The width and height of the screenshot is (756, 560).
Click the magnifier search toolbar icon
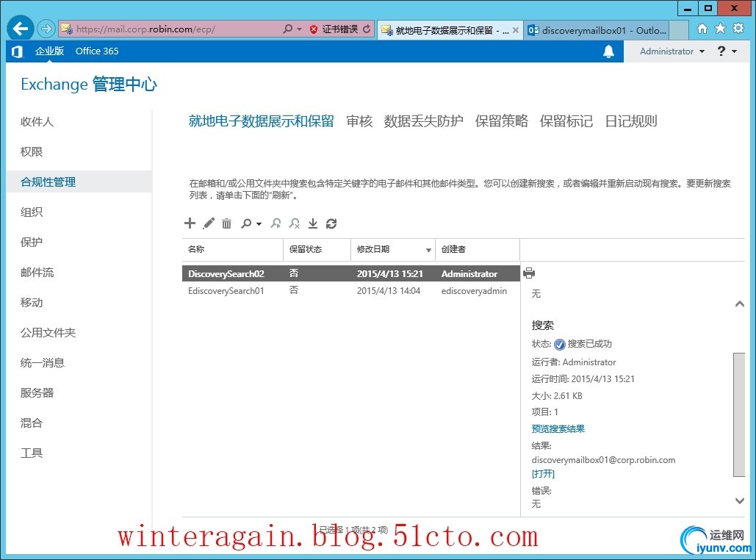246,223
